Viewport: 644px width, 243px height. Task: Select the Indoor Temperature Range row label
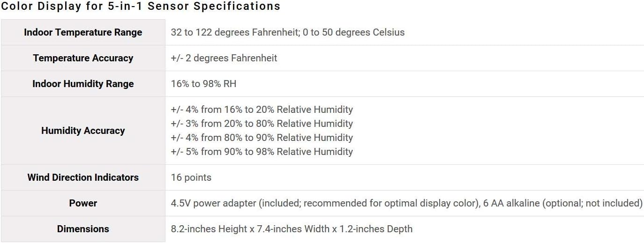pyautogui.click(x=83, y=32)
